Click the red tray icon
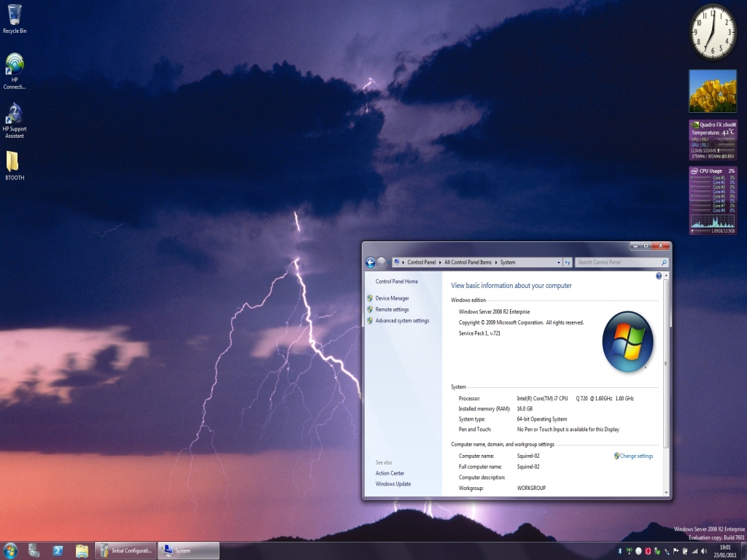The width and height of the screenshot is (747, 560). (648, 551)
